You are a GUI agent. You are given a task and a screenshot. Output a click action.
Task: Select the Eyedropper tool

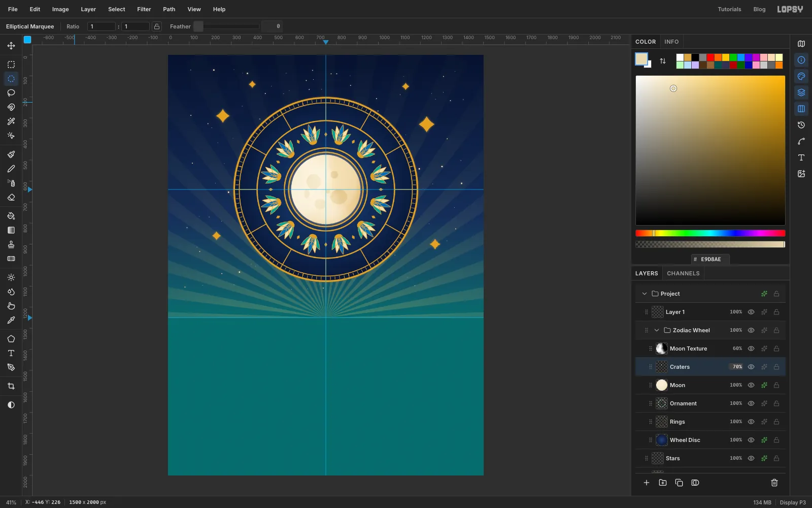(x=11, y=320)
